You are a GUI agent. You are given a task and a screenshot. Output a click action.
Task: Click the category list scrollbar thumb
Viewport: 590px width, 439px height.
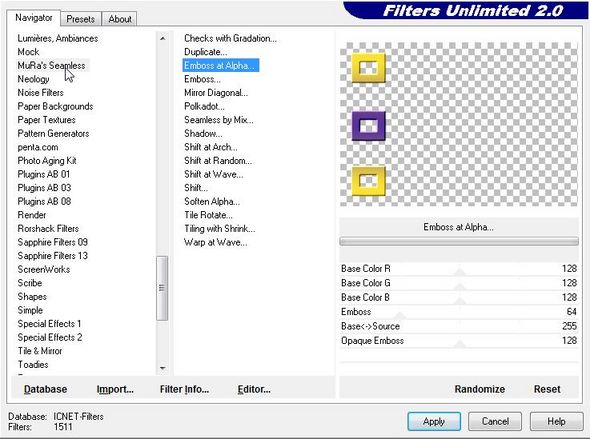pyautogui.click(x=162, y=288)
